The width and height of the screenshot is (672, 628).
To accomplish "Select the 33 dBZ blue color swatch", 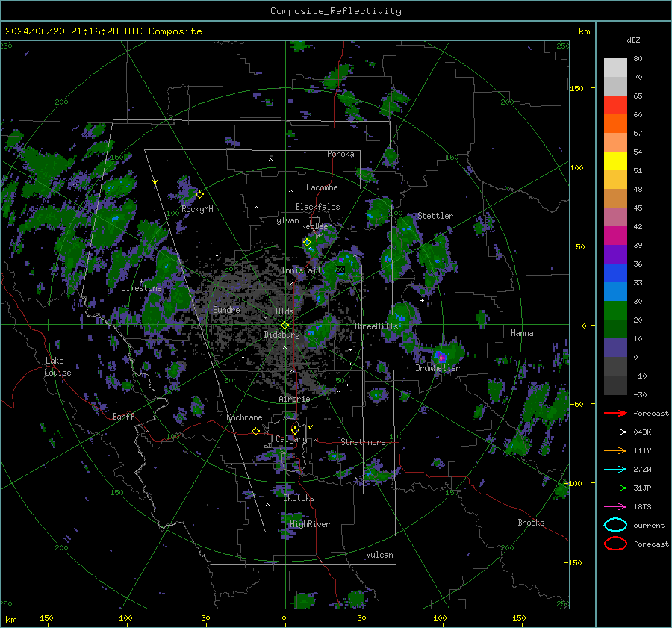I will point(615,273).
